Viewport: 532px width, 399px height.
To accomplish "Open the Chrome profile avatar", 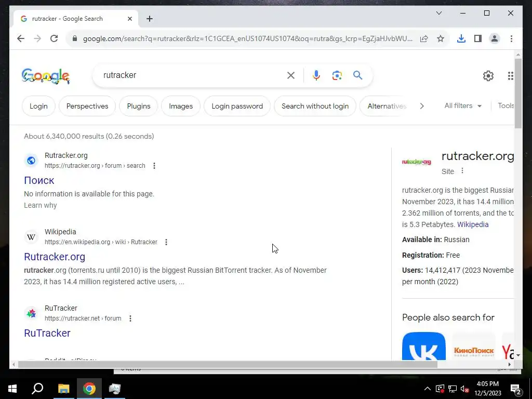I will (x=495, y=38).
